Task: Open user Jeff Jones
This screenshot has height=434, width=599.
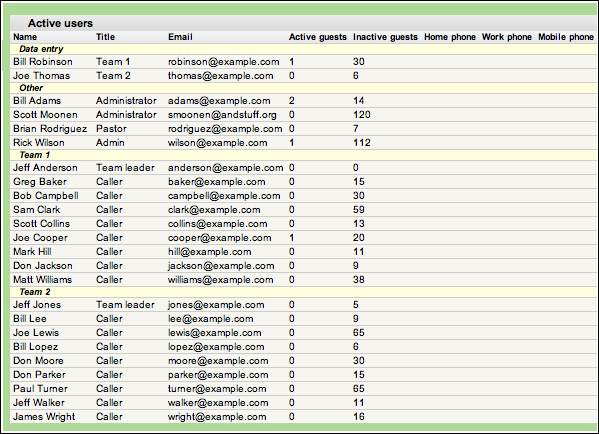Action: point(37,305)
